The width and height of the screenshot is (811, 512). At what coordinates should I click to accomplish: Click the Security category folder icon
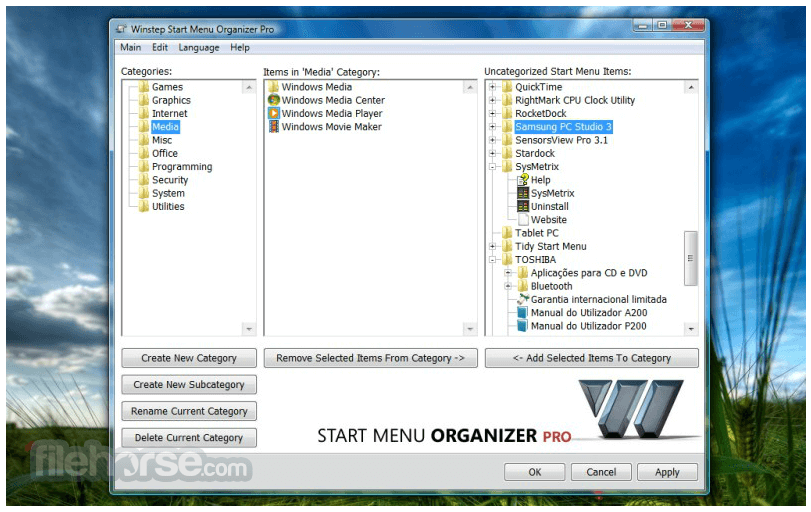click(144, 180)
